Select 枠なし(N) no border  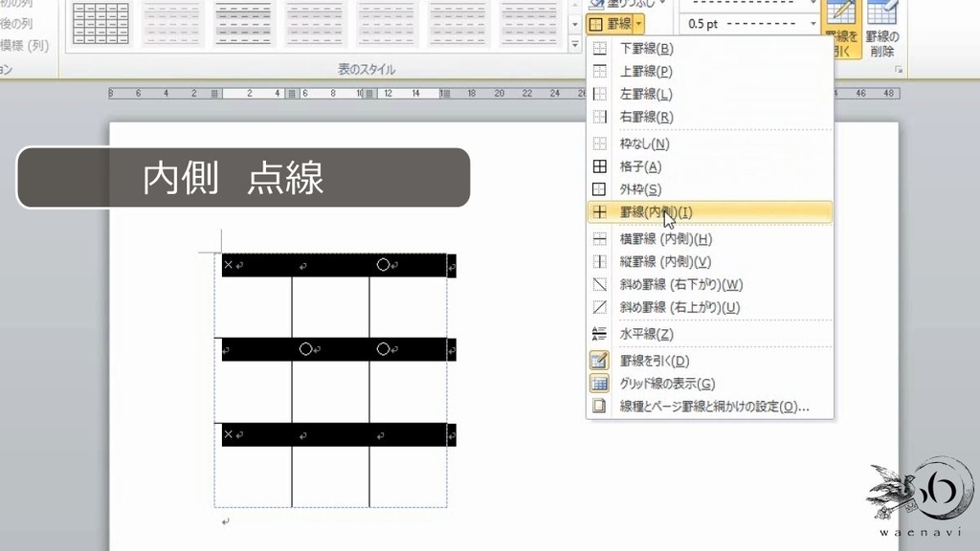click(x=710, y=143)
